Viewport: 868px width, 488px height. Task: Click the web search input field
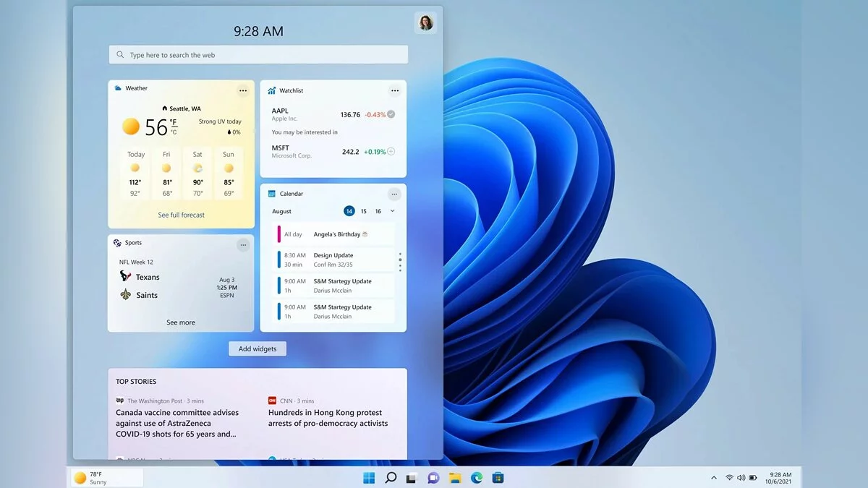pos(259,55)
